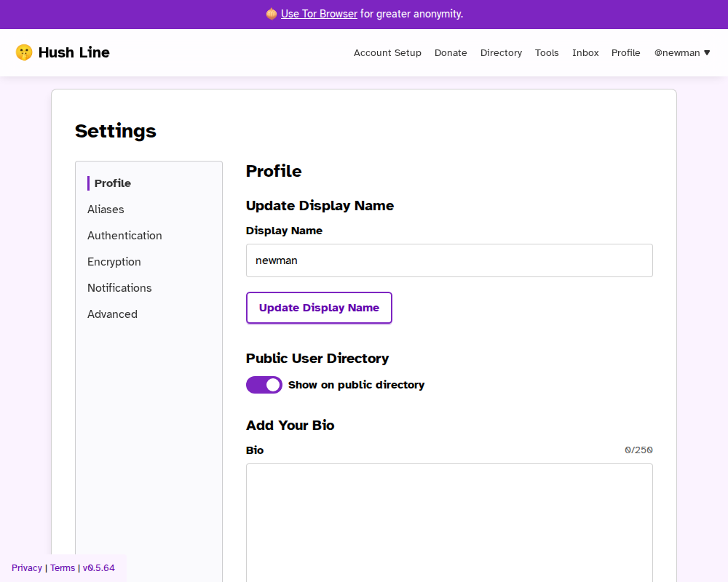
Task: Click into the Display Name input field
Action: (449, 260)
